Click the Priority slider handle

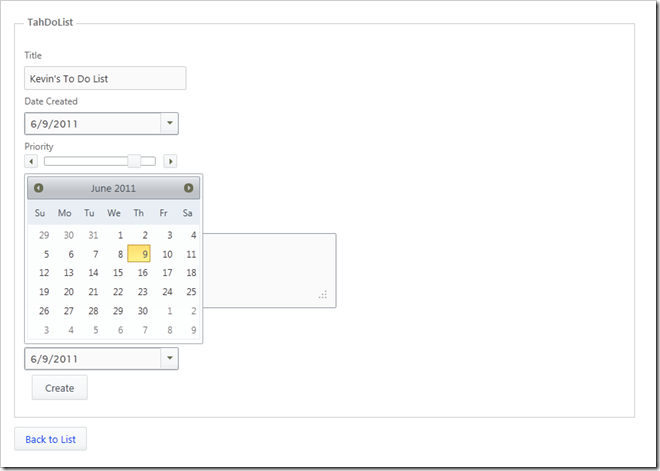134,161
